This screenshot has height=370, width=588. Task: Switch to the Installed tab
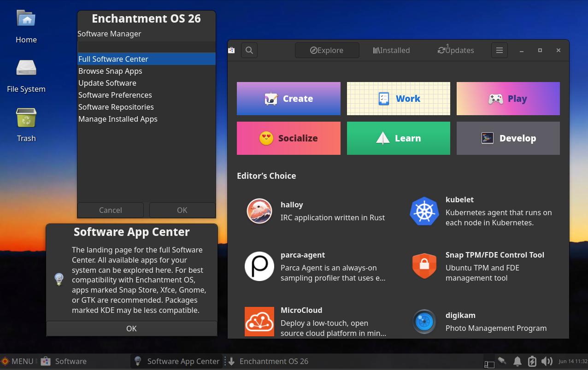(x=391, y=50)
